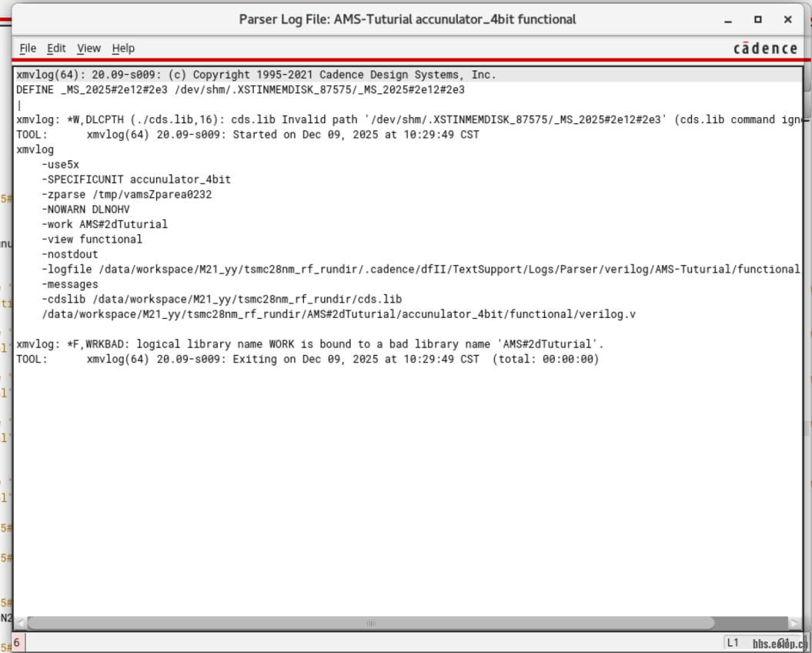Open the Edit menu
The image size is (812, 653).
[56, 48]
